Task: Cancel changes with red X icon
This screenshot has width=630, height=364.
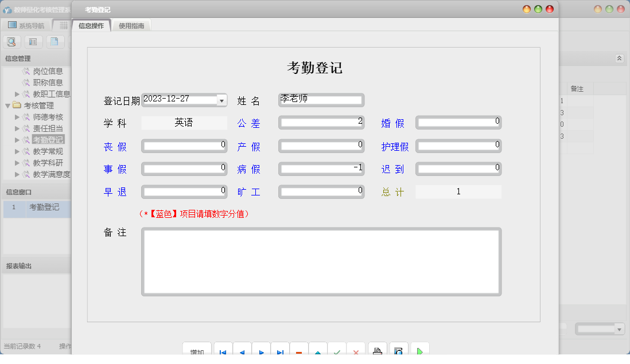Action: pyautogui.click(x=356, y=349)
